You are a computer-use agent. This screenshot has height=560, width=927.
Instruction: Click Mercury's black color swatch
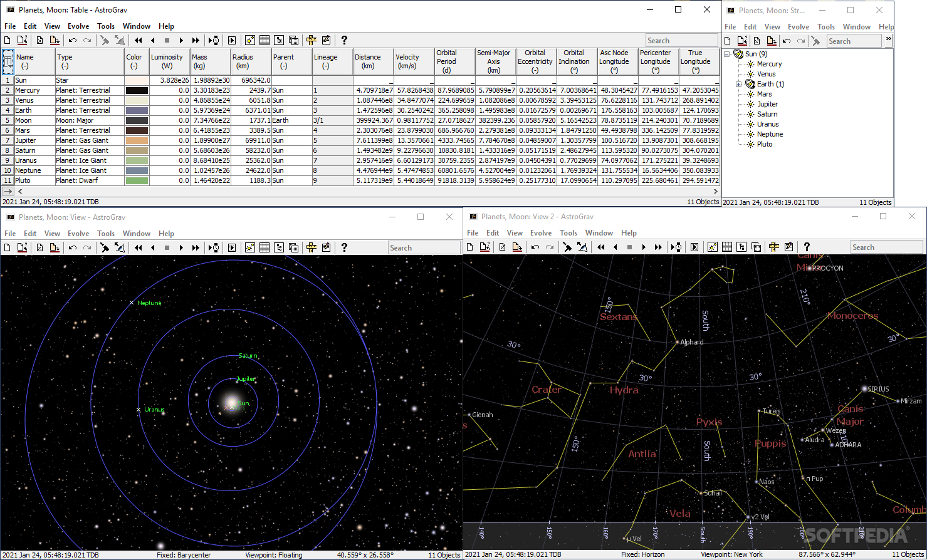coord(137,90)
